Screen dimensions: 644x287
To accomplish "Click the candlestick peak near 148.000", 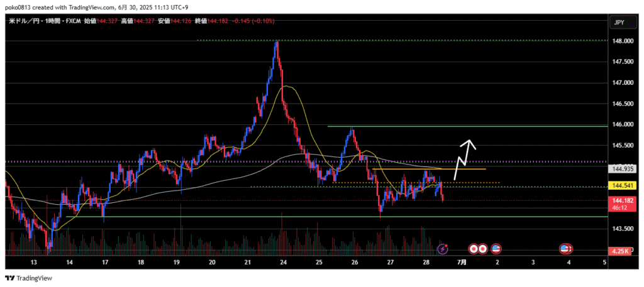I will 276,43.
